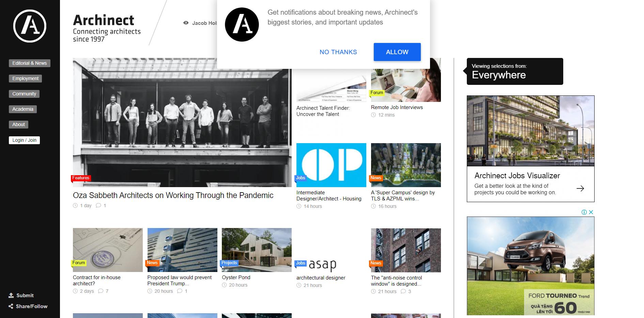
Task: Open the Viewing selections from Everywhere selector
Action: 515,71
